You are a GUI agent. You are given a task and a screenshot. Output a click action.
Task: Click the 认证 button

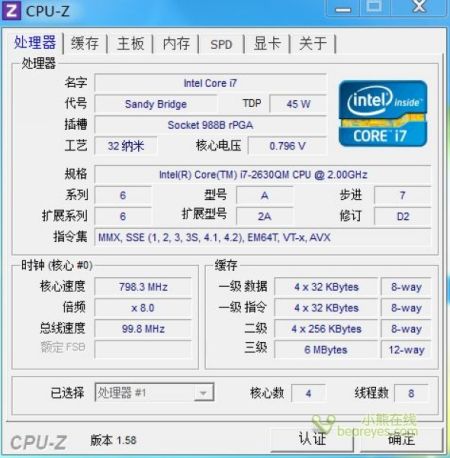tap(312, 439)
